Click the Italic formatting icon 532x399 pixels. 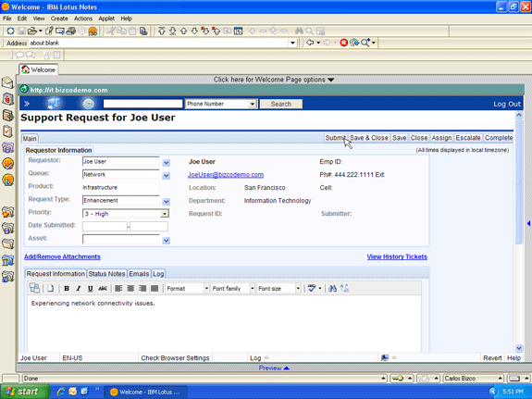click(79, 289)
